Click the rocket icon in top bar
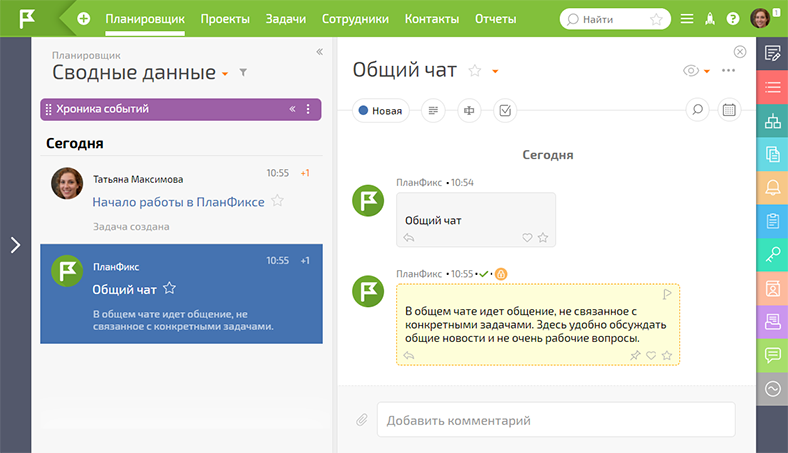 coord(710,19)
